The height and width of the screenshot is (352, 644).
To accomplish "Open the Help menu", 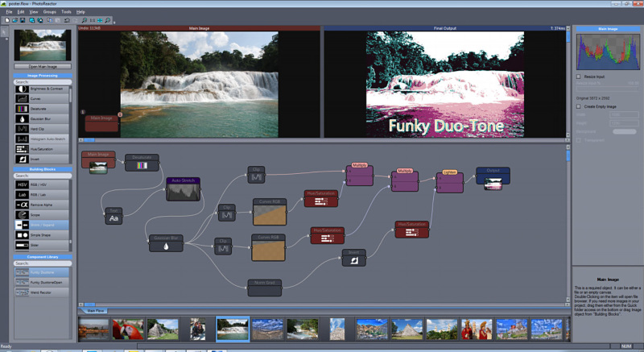I will pos(80,12).
